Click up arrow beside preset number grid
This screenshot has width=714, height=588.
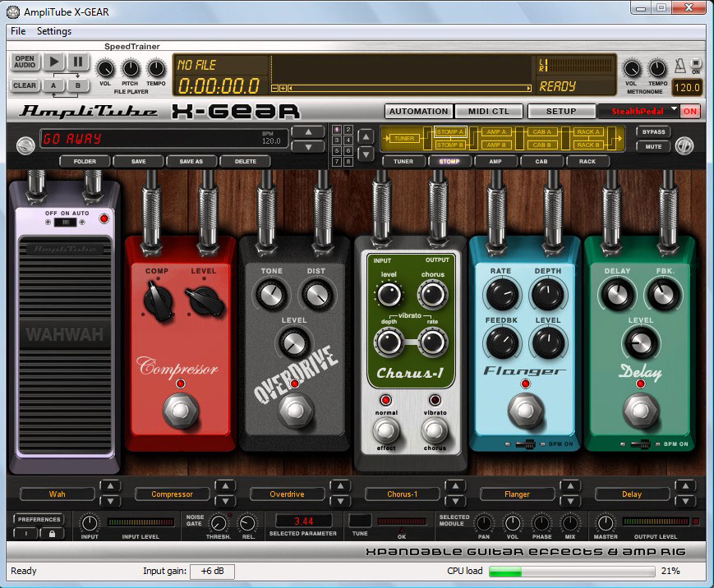(x=366, y=136)
